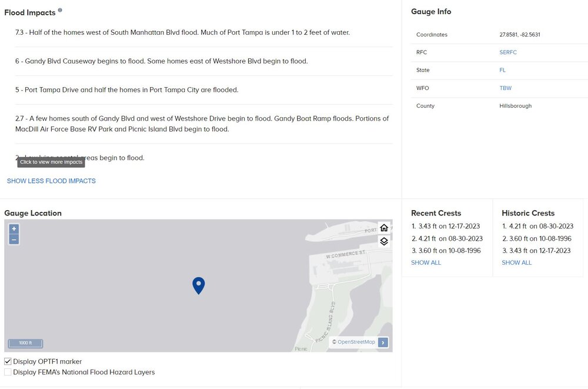Show all Recent Crests
Image resolution: width=588 pixels, height=389 pixels.
point(426,262)
